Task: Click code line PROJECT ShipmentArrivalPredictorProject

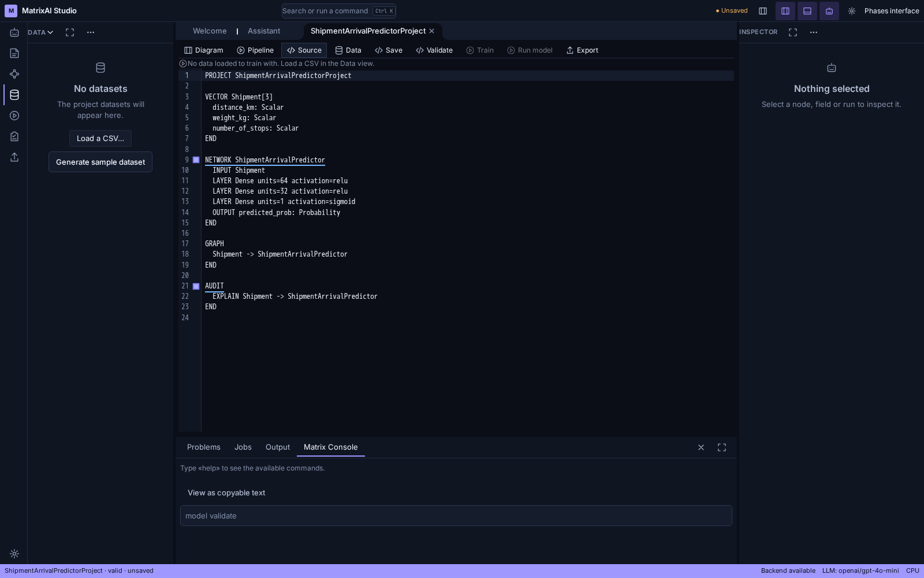Action: 278,76
